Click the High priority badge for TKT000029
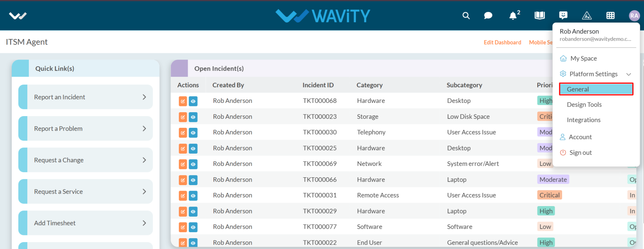The width and height of the screenshot is (644, 249). (546, 211)
